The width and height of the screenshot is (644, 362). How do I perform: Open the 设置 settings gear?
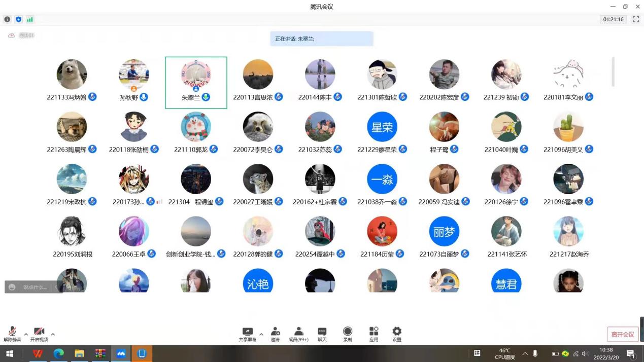397,334
